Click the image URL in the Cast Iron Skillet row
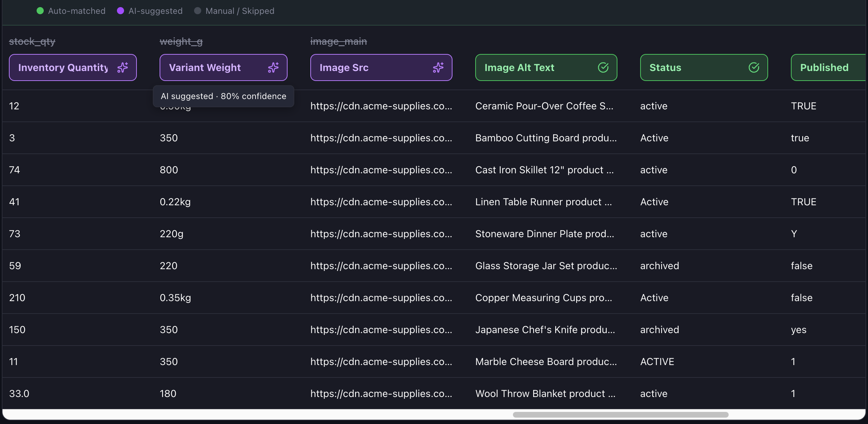868x424 pixels. [x=381, y=170]
